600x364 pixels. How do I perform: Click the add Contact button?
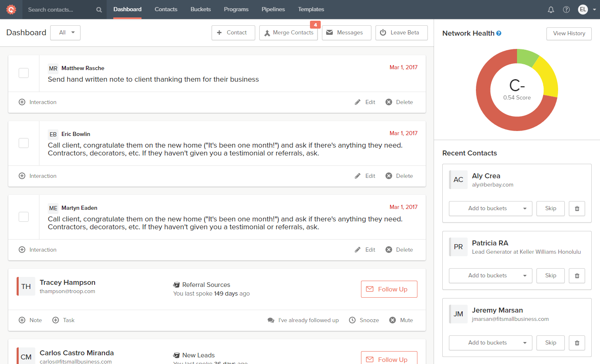[x=233, y=33]
